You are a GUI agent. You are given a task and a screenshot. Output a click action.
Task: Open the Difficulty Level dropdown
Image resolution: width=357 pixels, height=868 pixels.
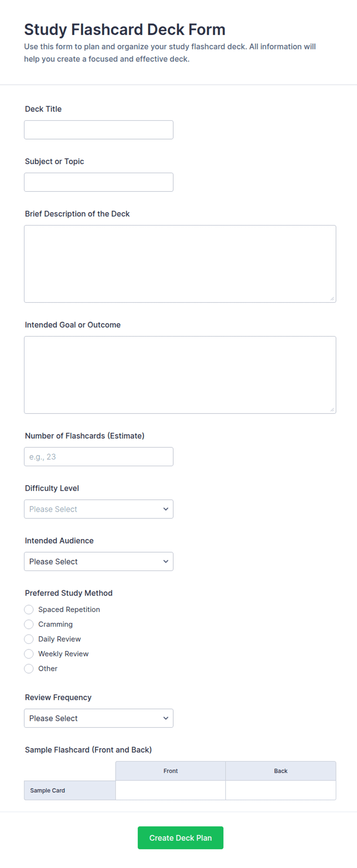click(99, 509)
